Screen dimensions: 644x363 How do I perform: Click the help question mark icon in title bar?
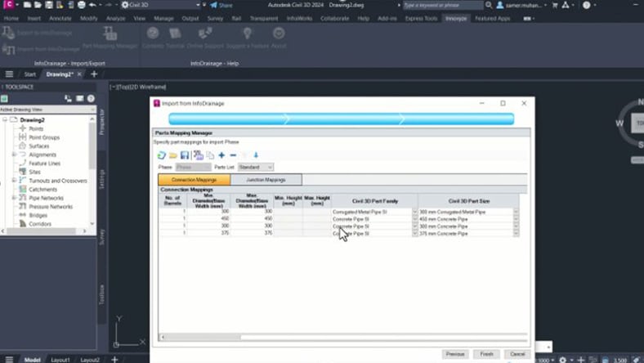coord(586,5)
